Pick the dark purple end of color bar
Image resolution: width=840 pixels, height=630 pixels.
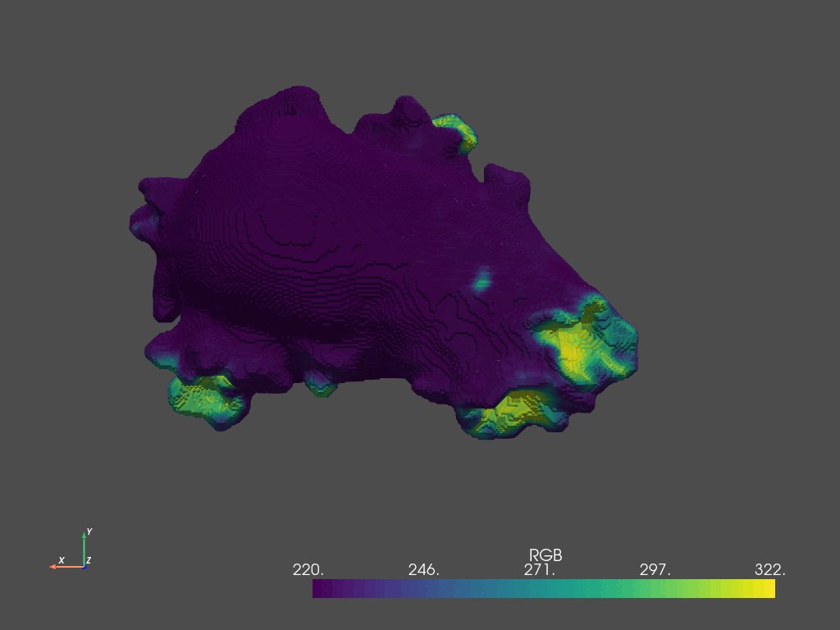(x=321, y=588)
